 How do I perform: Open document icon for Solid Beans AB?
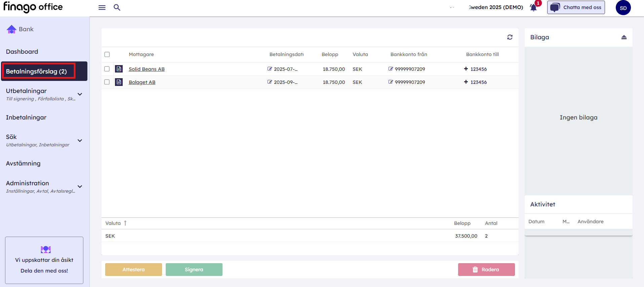119,69
